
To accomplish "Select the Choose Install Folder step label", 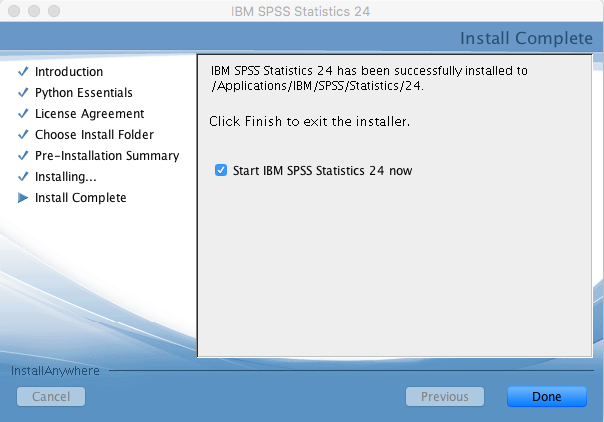I will 94,134.
